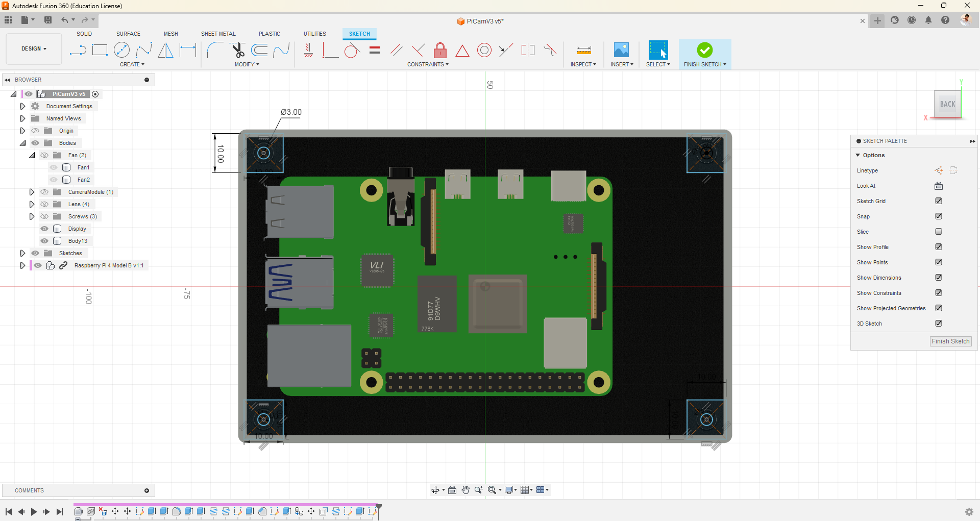Apply the Parallel constraint

[396, 50]
